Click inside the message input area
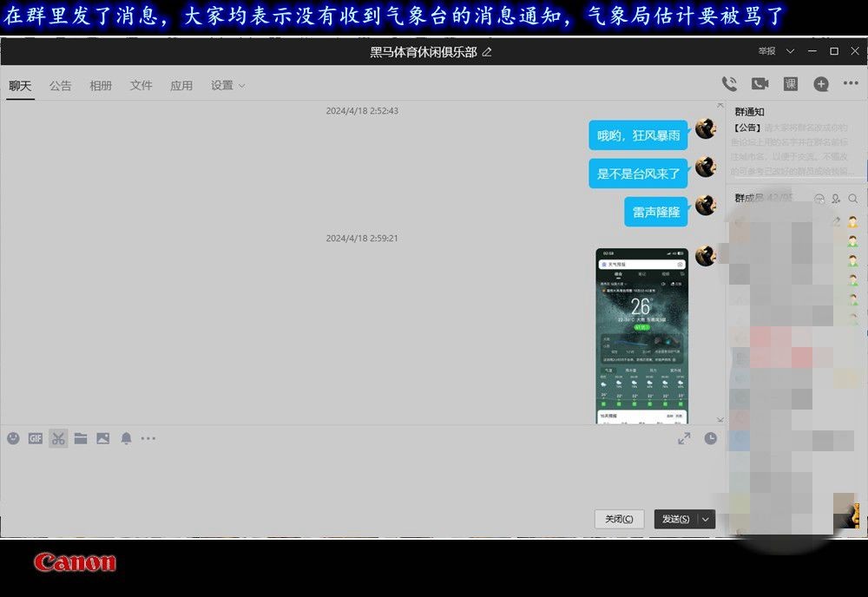 tap(363, 476)
